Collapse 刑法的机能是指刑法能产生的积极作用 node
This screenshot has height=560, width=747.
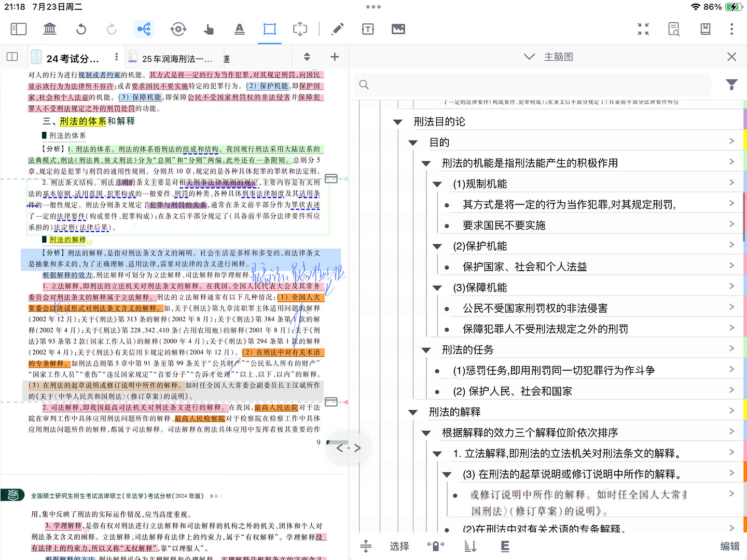(x=426, y=163)
